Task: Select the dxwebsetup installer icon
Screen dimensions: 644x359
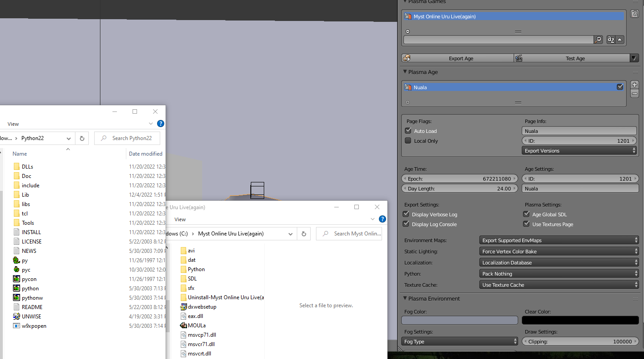Action: (183, 307)
